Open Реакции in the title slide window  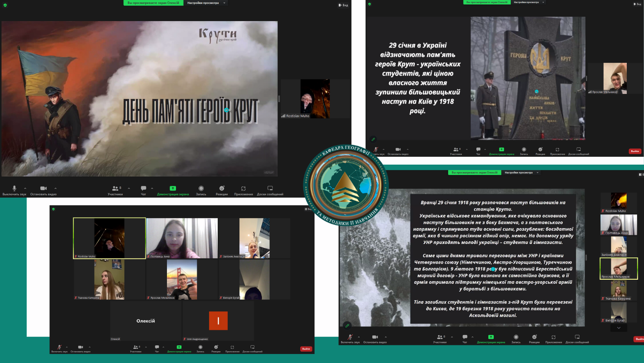pyautogui.click(x=221, y=191)
